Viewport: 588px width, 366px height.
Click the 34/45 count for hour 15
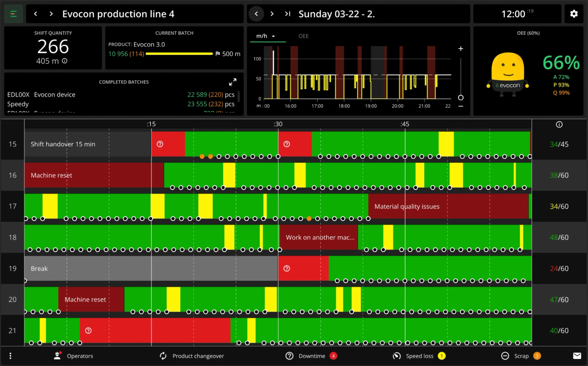tap(559, 144)
